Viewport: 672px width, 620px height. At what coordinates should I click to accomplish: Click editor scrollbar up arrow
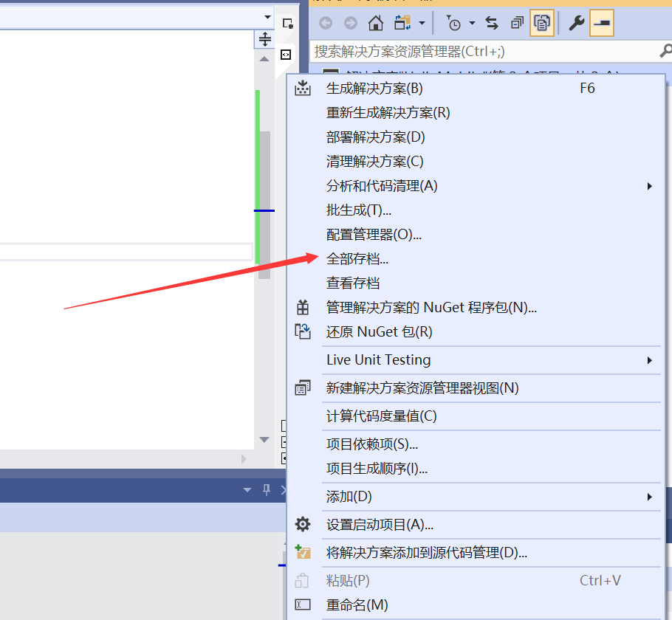pyautogui.click(x=264, y=59)
